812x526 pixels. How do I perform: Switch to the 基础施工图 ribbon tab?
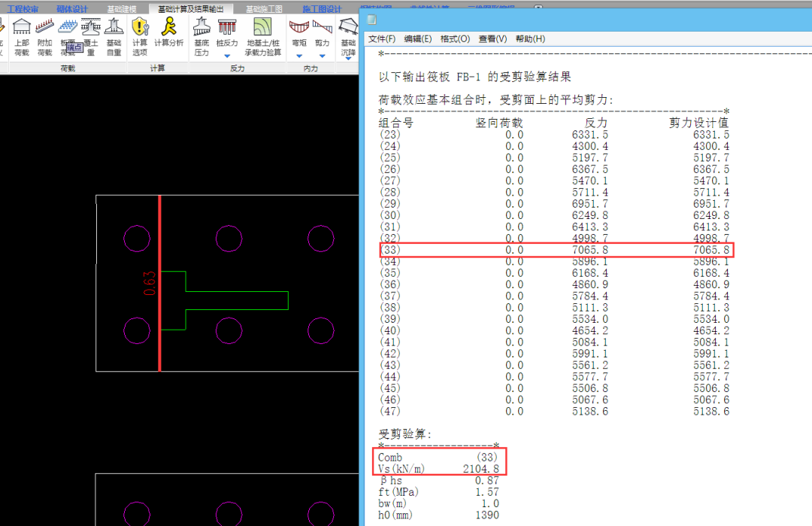click(264, 9)
